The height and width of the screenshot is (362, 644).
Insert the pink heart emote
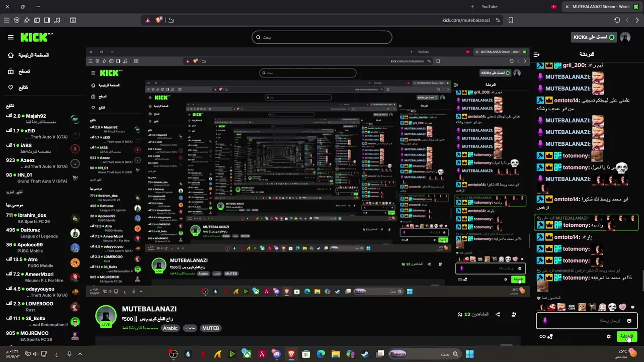[622, 307]
